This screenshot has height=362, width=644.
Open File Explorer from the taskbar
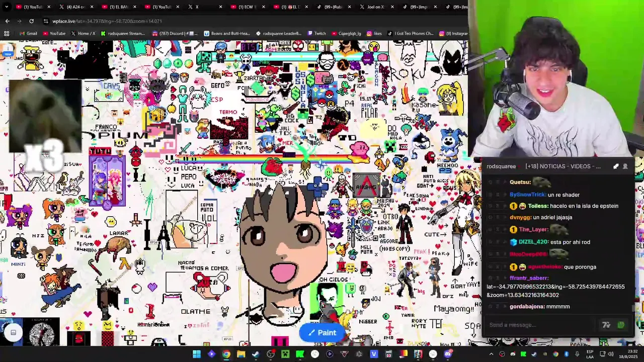coord(241,354)
